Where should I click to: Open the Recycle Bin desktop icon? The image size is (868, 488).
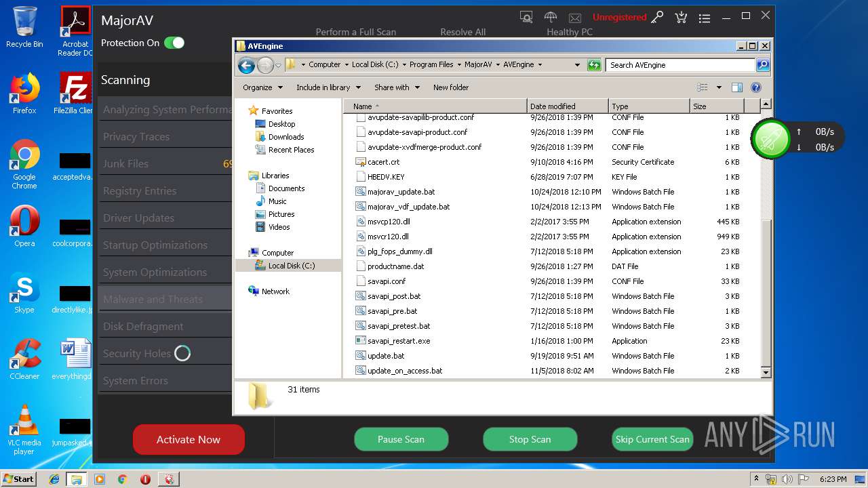(x=24, y=27)
